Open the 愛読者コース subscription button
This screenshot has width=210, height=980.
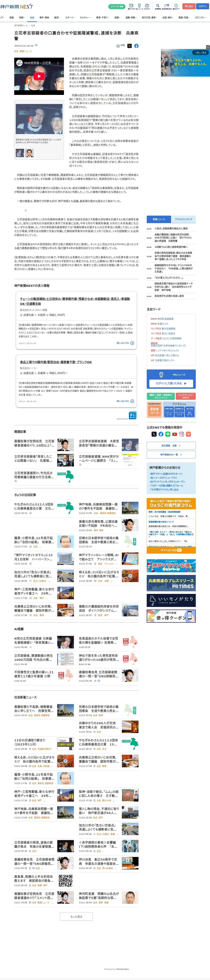pyautogui.click(x=154, y=411)
